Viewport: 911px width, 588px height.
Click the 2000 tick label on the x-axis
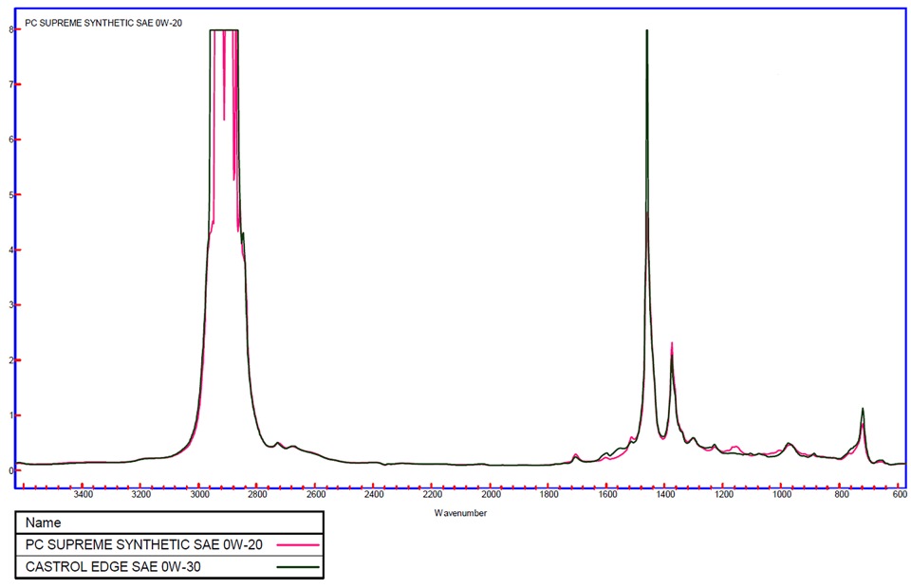point(491,494)
